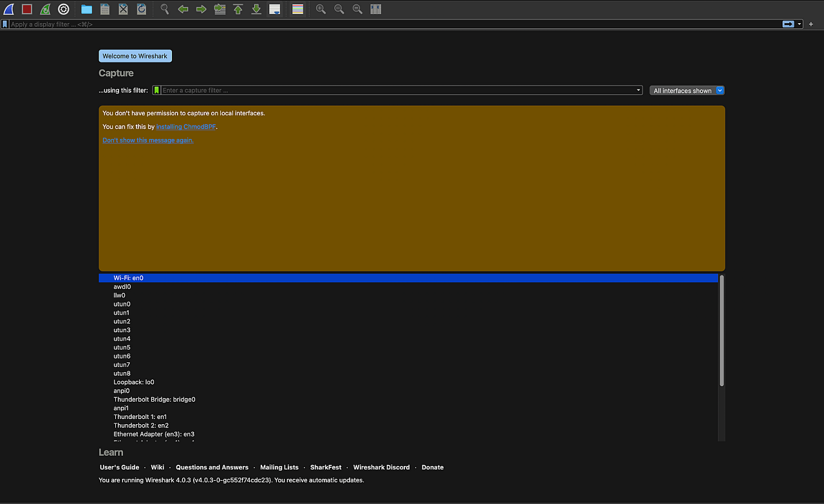The width and height of the screenshot is (824, 504).
Task: Go back to previous packet arrow
Action: pyautogui.click(x=183, y=9)
